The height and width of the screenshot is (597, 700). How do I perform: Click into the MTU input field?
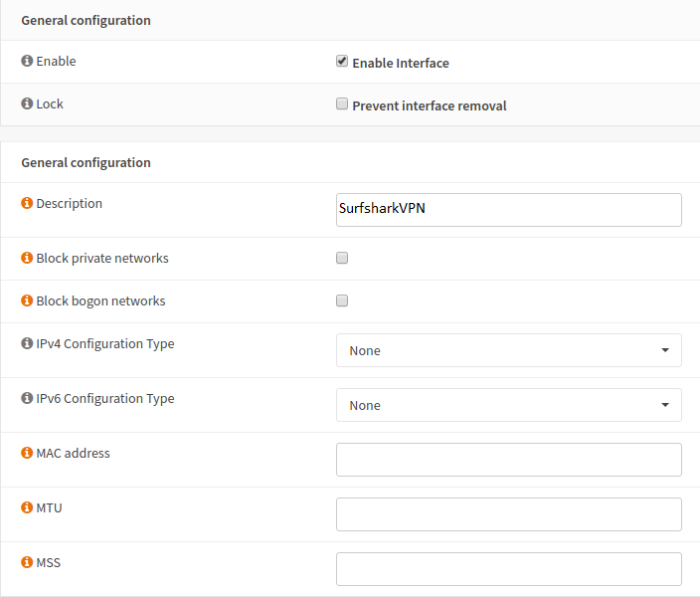tap(508, 514)
